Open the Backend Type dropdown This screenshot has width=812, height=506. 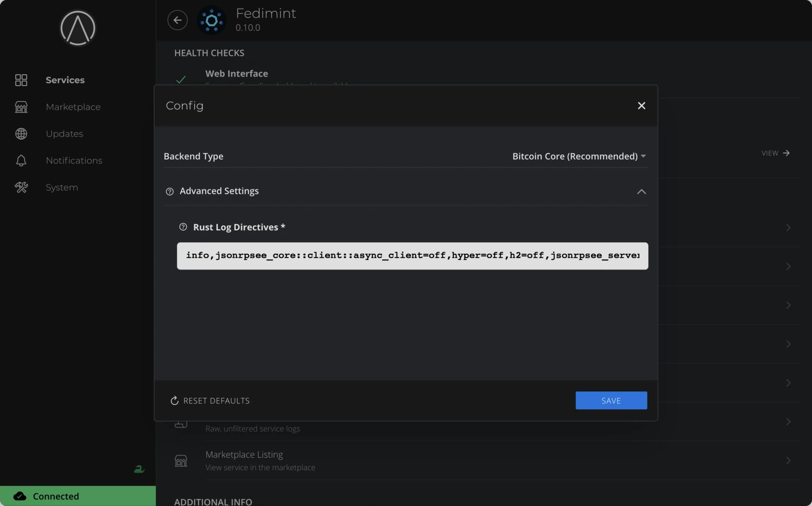click(x=578, y=156)
